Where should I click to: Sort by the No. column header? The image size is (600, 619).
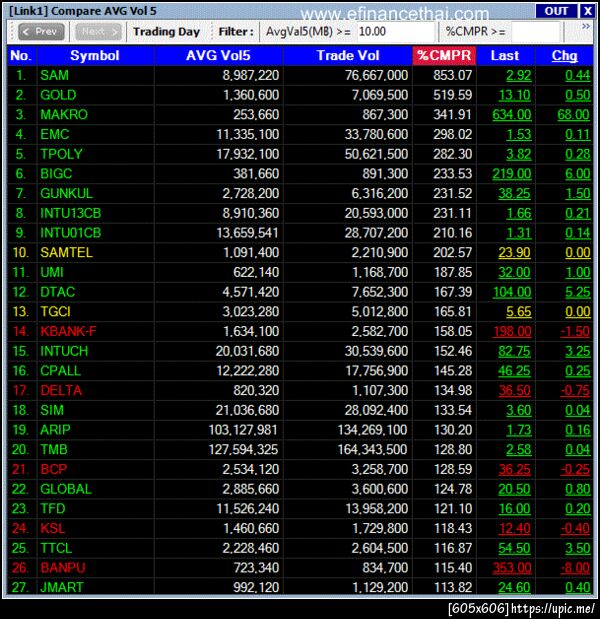coord(21,56)
